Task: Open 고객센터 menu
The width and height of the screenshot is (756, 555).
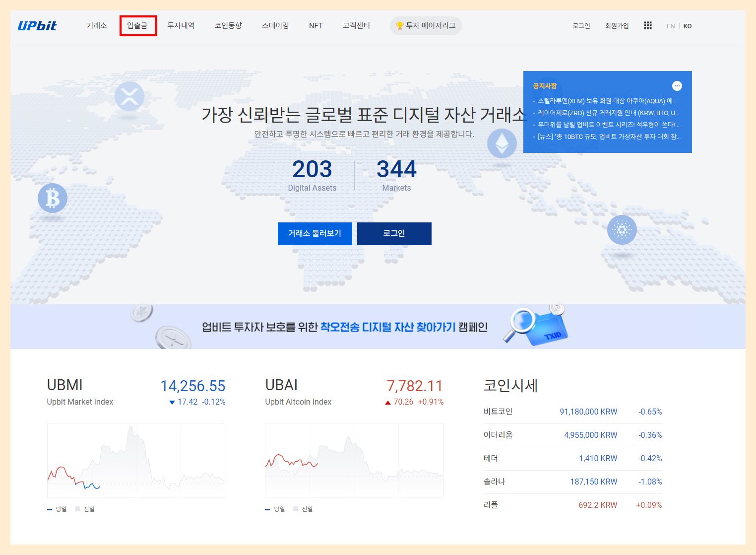Action: tap(357, 26)
